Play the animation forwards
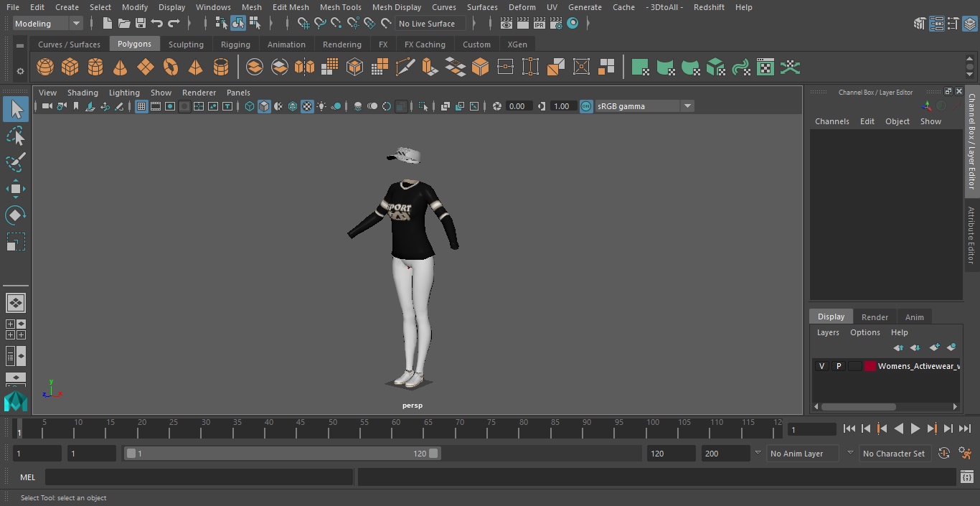Screen dimensions: 980x506 [x=915, y=428]
